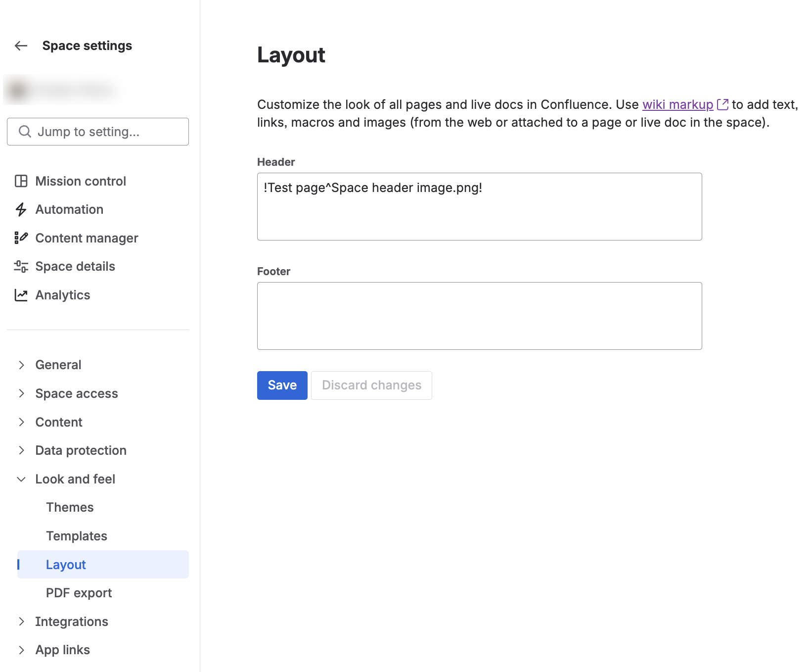Click the Automation lightning bolt icon
The width and height of the screenshot is (812, 672).
21,210
